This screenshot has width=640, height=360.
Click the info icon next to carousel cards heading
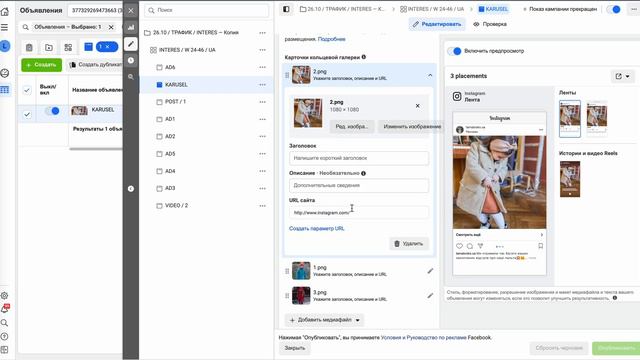point(364,57)
